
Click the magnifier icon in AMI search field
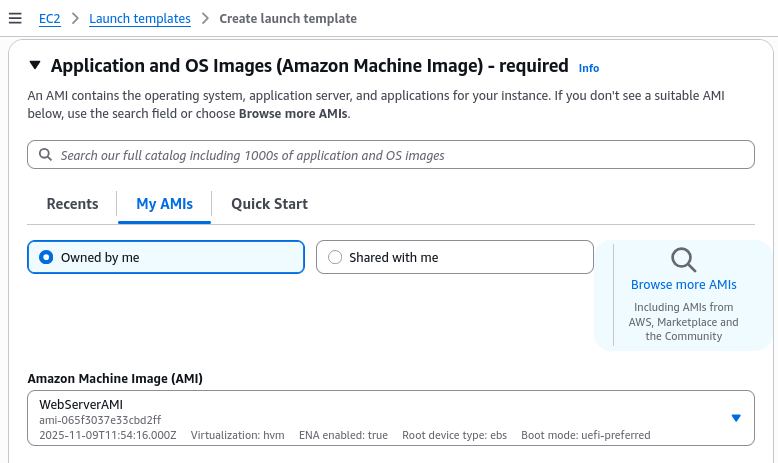coord(45,155)
